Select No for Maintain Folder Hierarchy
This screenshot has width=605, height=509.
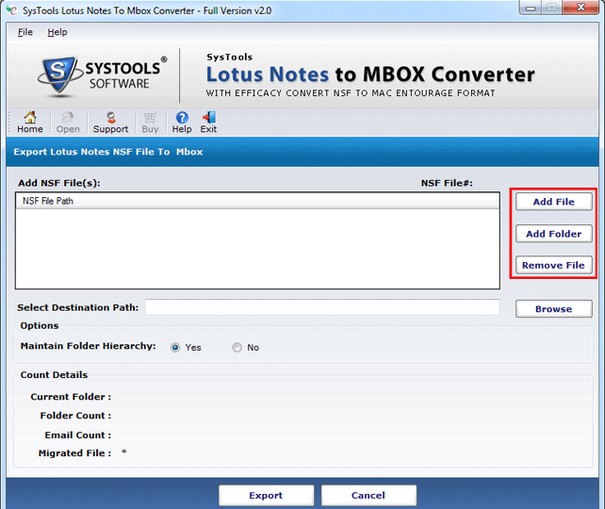click(x=237, y=347)
